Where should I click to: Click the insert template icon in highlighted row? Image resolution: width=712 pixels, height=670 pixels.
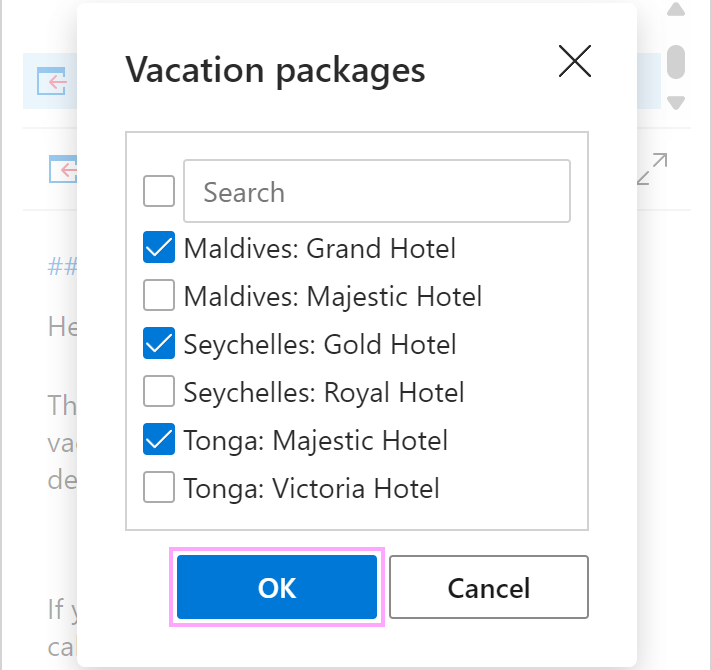pos(52,81)
